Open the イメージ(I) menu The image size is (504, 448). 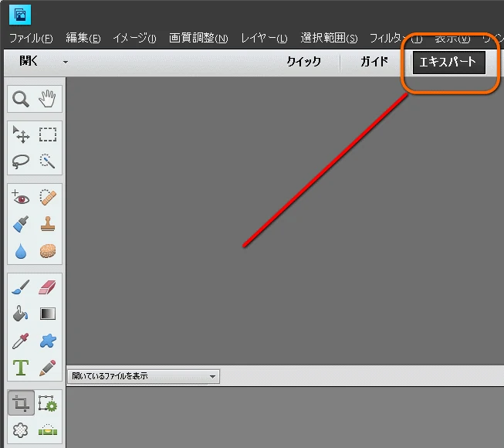(134, 39)
